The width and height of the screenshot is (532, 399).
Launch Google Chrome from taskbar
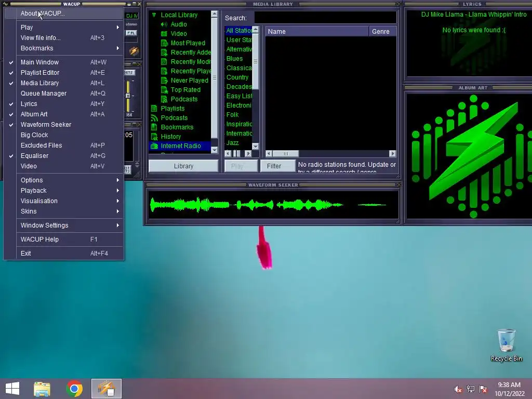(x=74, y=389)
